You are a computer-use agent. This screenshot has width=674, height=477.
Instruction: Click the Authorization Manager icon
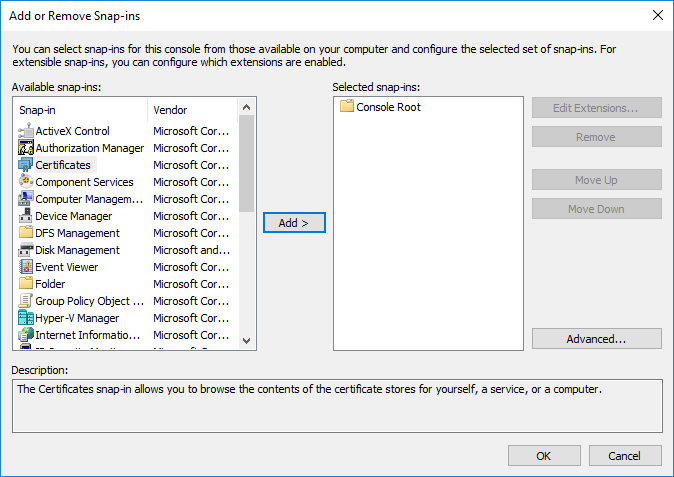tap(26, 147)
